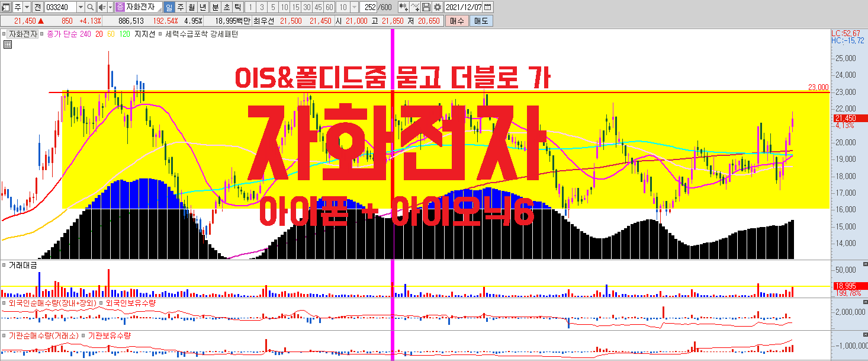Click the stock code field 033240
The height and width of the screenshot is (361, 868).
point(61,7)
